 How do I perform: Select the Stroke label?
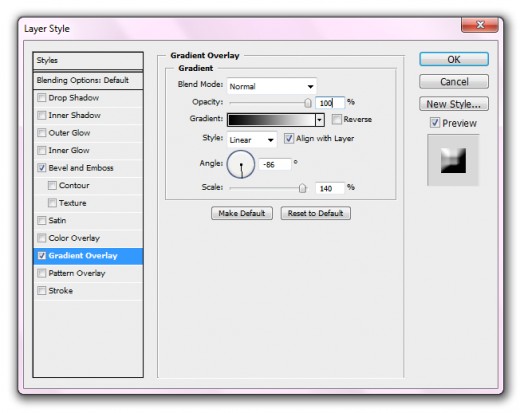(61, 291)
